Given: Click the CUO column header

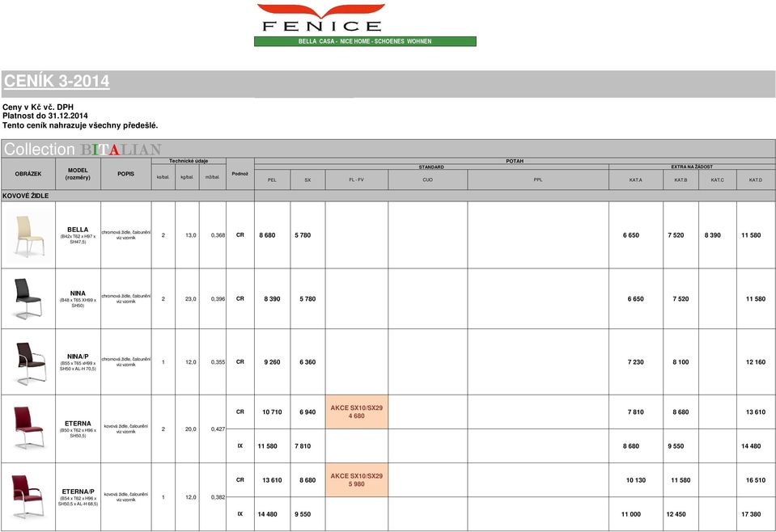Looking at the screenshot, I should (x=427, y=180).
